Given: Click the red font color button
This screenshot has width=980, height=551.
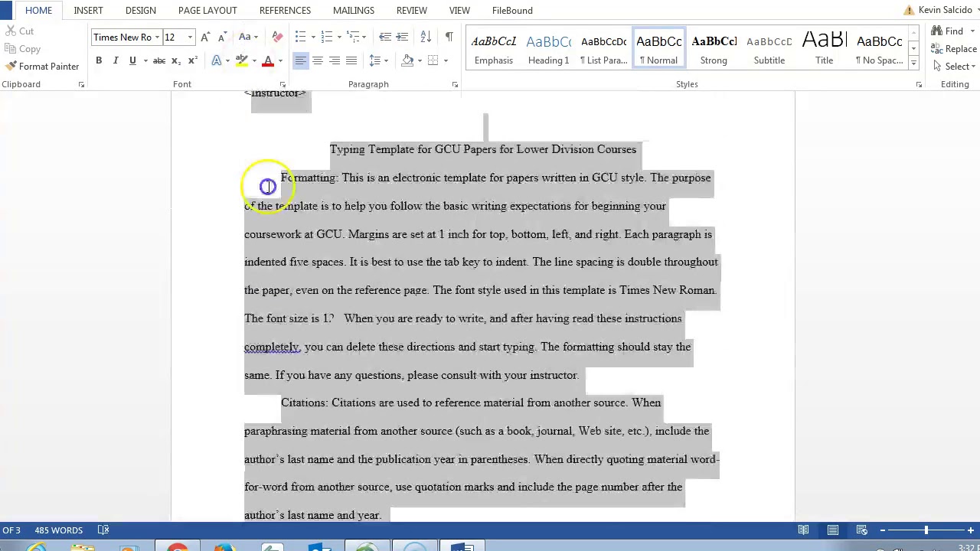Looking at the screenshot, I should click(x=267, y=60).
